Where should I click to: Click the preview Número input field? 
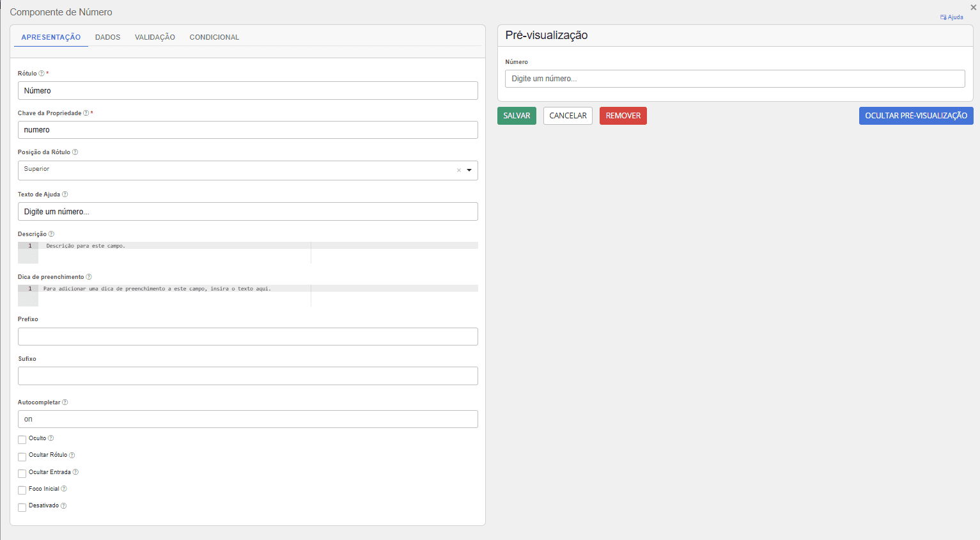[x=735, y=79]
